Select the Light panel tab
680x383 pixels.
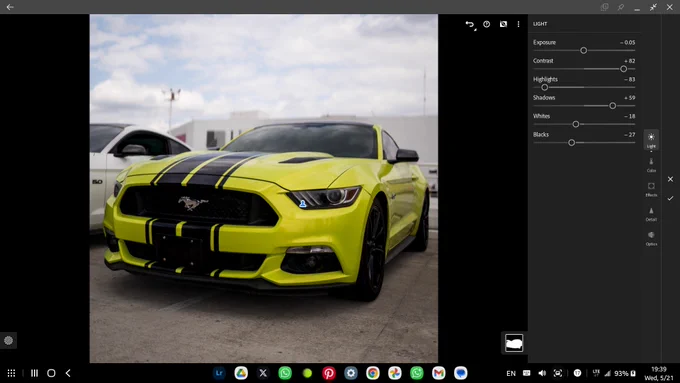[x=651, y=140]
